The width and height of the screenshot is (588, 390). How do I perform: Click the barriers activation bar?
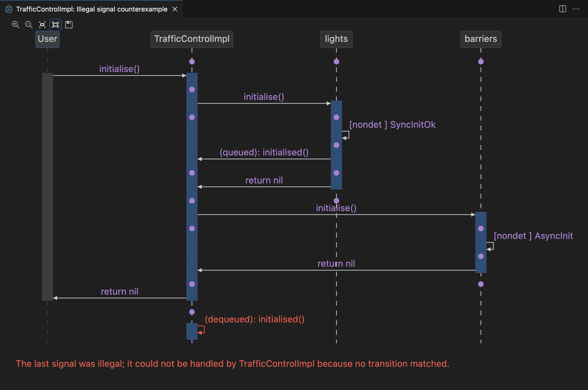tap(481, 243)
